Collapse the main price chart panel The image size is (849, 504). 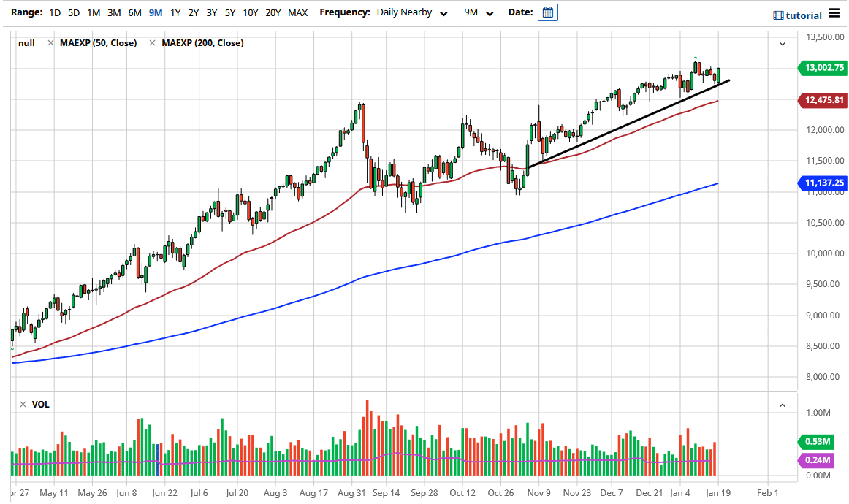pos(782,43)
